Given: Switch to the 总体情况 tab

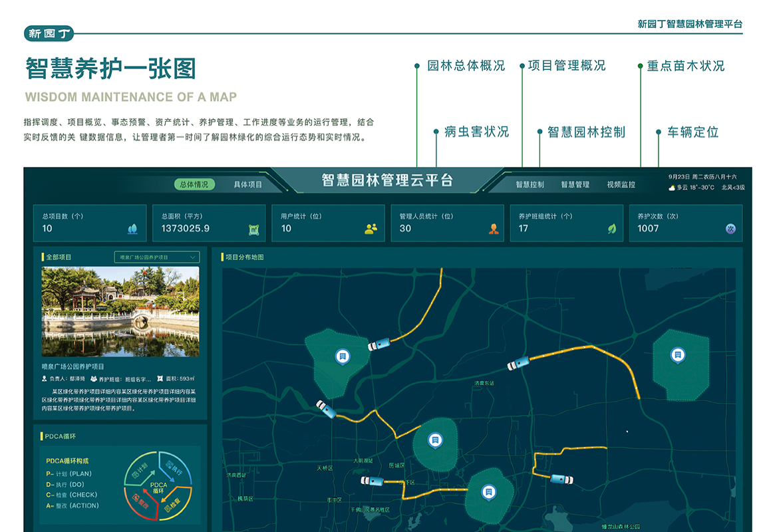Looking at the screenshot, I should [x=194, y=184].
